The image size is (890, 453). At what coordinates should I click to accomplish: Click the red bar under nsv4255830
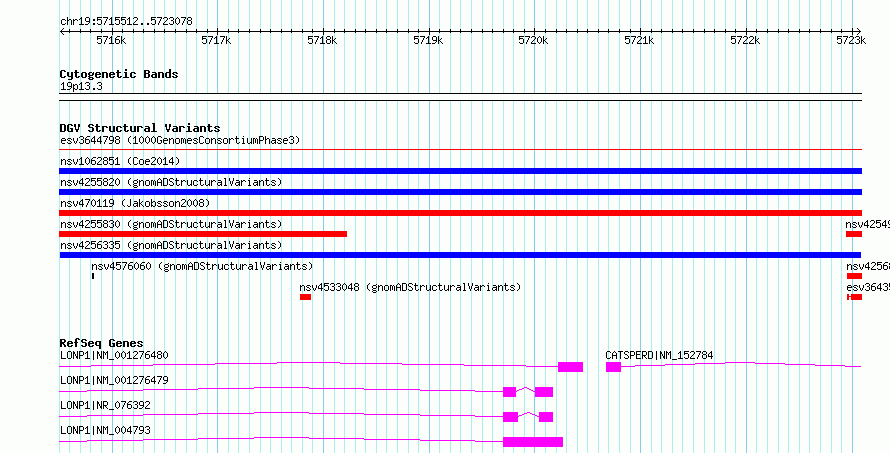tap(203, 234)
